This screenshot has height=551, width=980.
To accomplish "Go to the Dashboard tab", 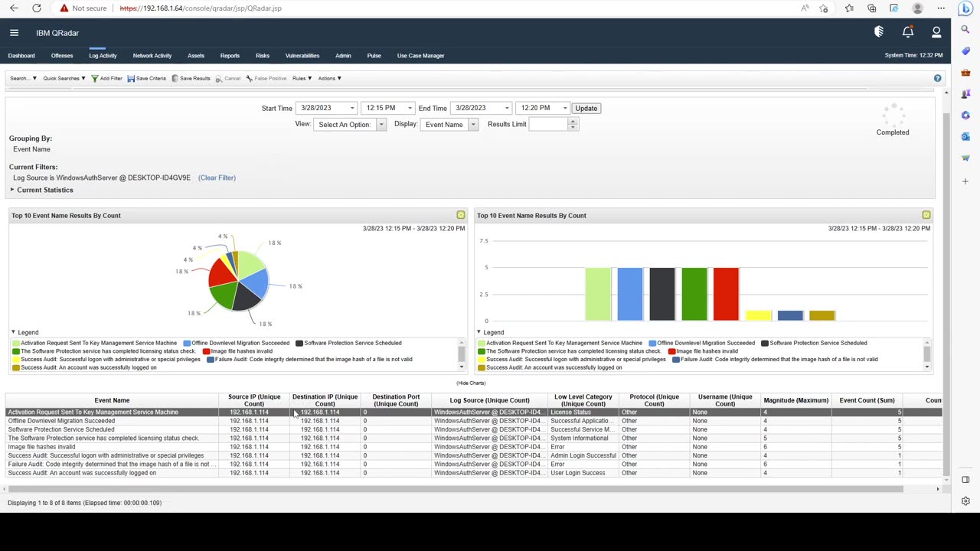I will tap(21, 56).
